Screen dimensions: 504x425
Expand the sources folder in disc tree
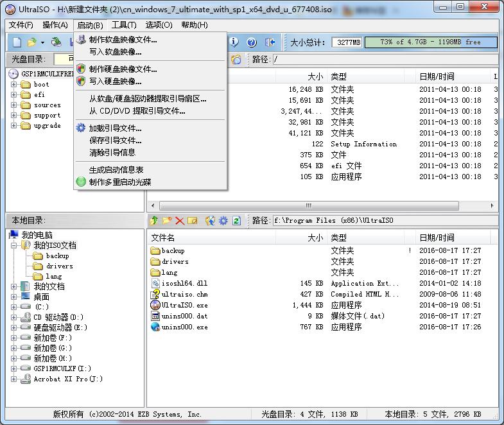pyautogui.click(x=13, y=105)
